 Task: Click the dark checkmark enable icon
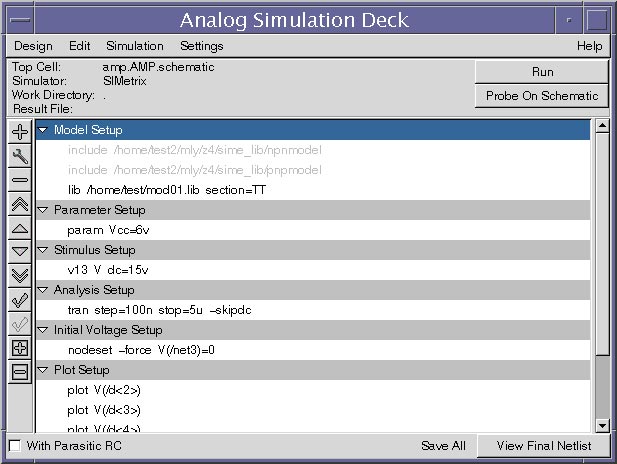point(20,300)
